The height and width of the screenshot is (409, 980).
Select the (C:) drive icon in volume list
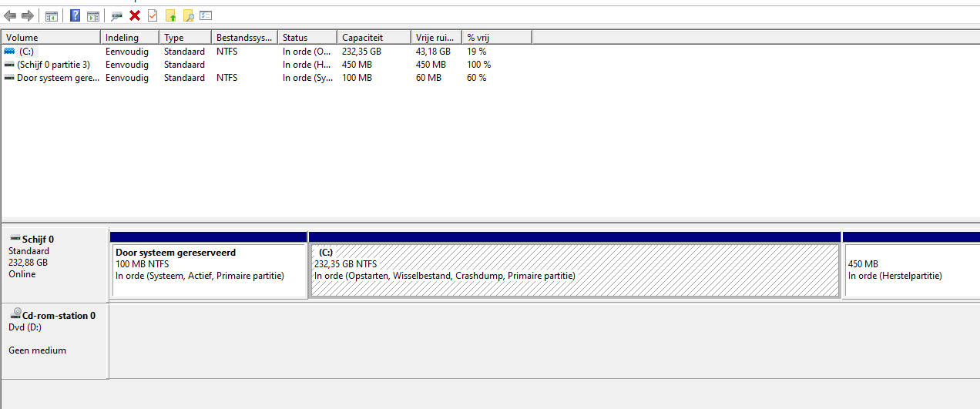[9, 52]
